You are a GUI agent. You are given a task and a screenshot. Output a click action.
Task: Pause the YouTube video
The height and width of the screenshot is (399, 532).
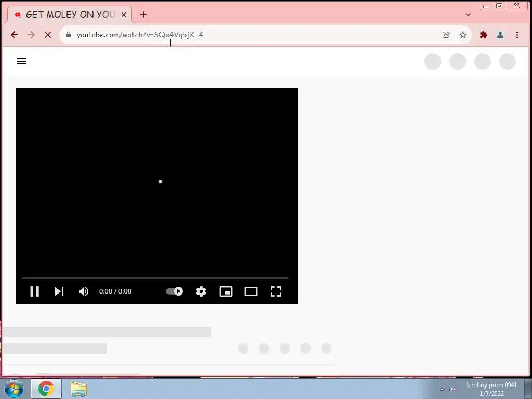[35, 291]
